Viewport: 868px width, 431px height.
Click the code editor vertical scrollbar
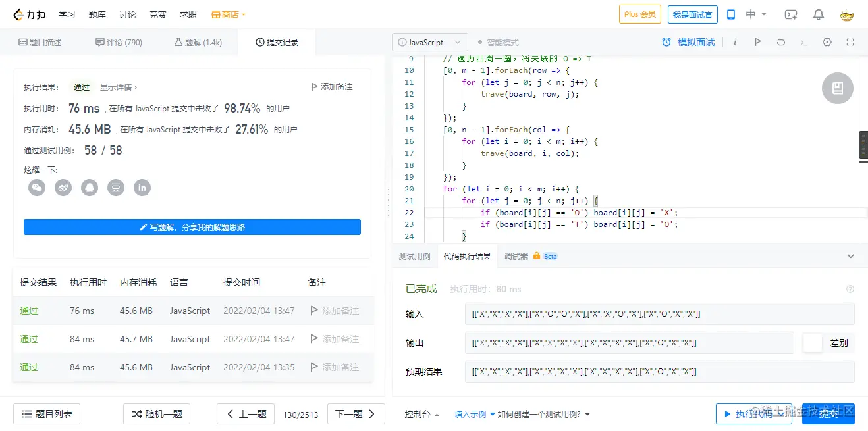tap(863, 145)
